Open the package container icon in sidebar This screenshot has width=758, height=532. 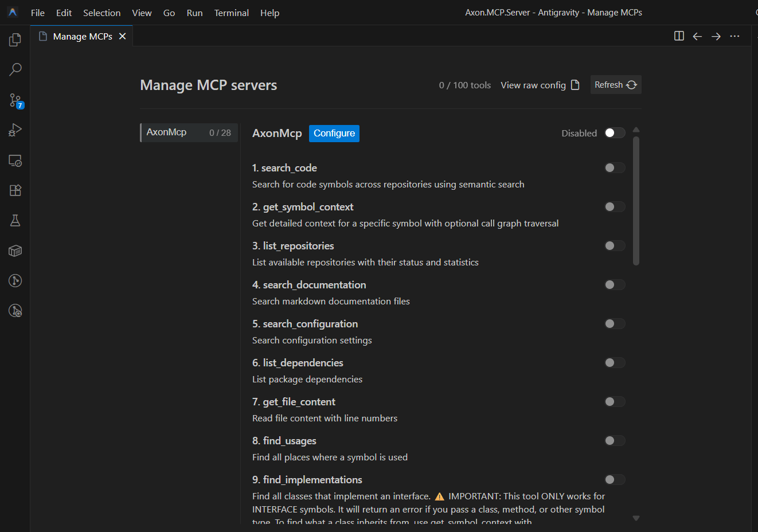pos(15,251)
